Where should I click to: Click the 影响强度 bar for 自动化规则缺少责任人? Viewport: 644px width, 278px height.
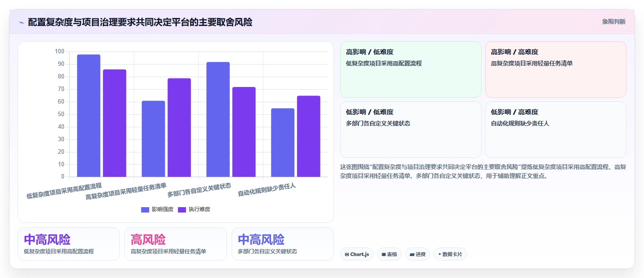tap(283, 143)
